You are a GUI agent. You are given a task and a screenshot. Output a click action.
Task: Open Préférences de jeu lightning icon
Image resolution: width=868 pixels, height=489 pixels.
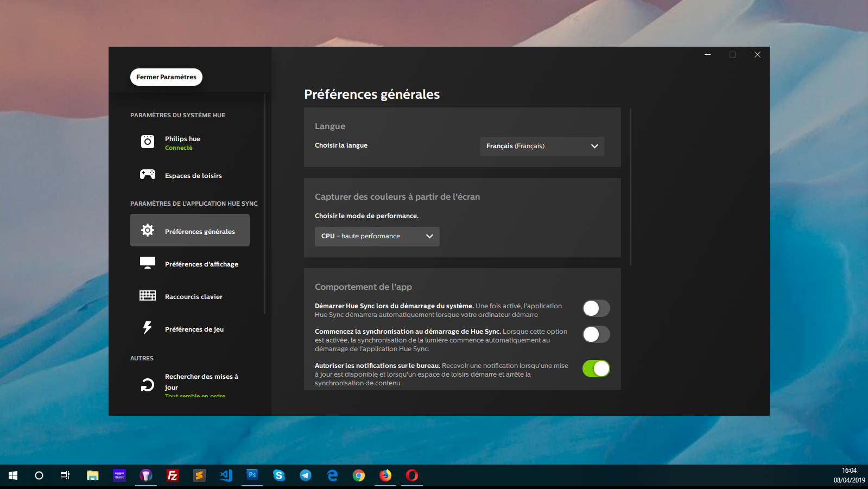click(x=147, y=328)
